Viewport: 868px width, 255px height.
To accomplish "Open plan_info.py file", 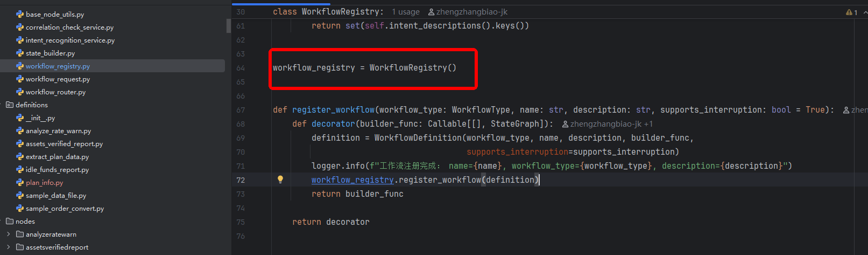I will tap(44, 183).
